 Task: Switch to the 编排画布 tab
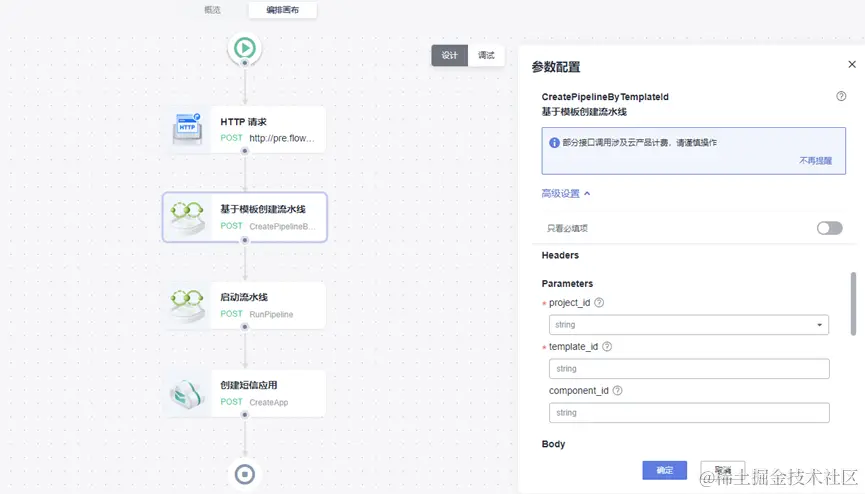(282, 10)
